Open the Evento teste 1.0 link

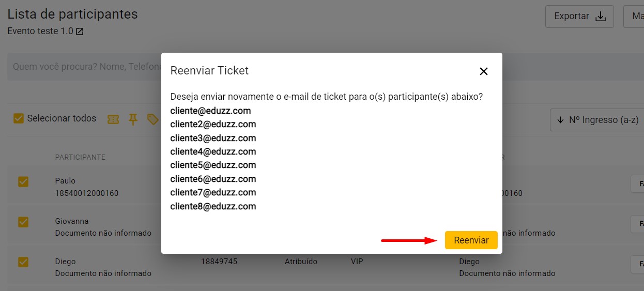(40, 31)
